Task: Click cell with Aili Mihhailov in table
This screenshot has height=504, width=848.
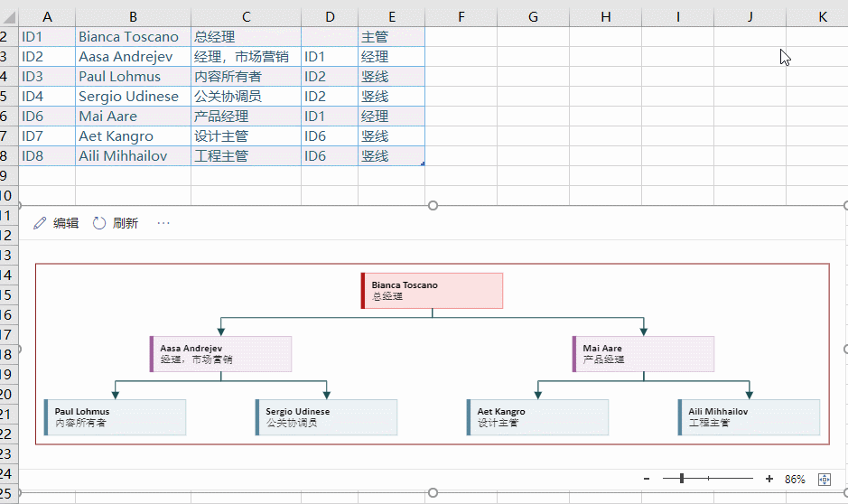Action: pyautogui.click(x=133, y=155)
